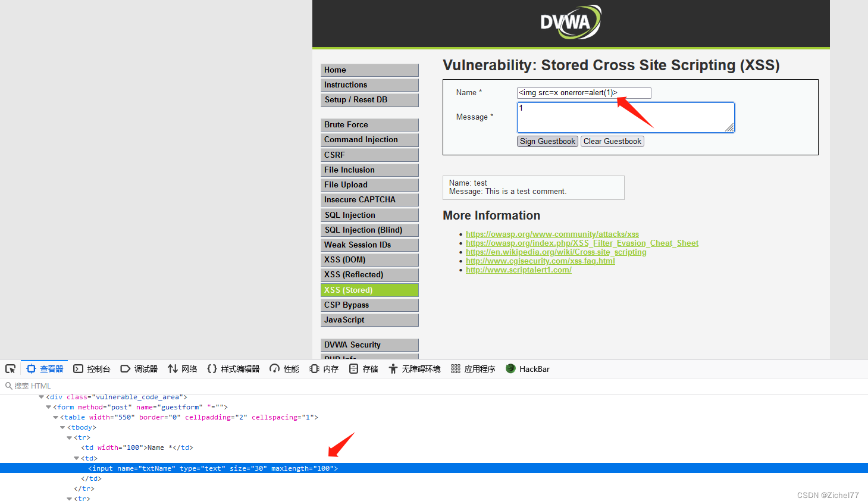Open the 样式编辑器 Style Editor tab
This screenshot has width=868, height=504.
click(x=233, y=369)
